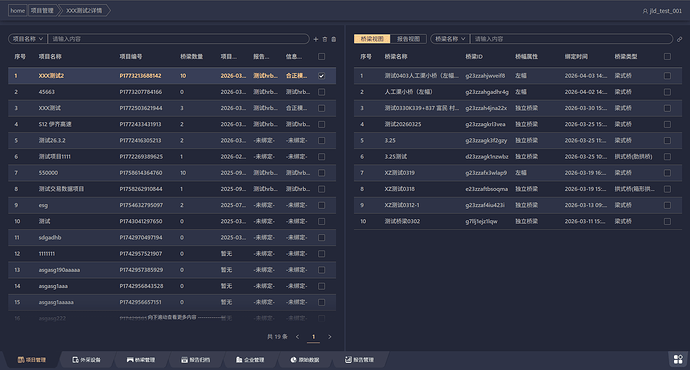Click the 桥梁数量 column header

191,56
